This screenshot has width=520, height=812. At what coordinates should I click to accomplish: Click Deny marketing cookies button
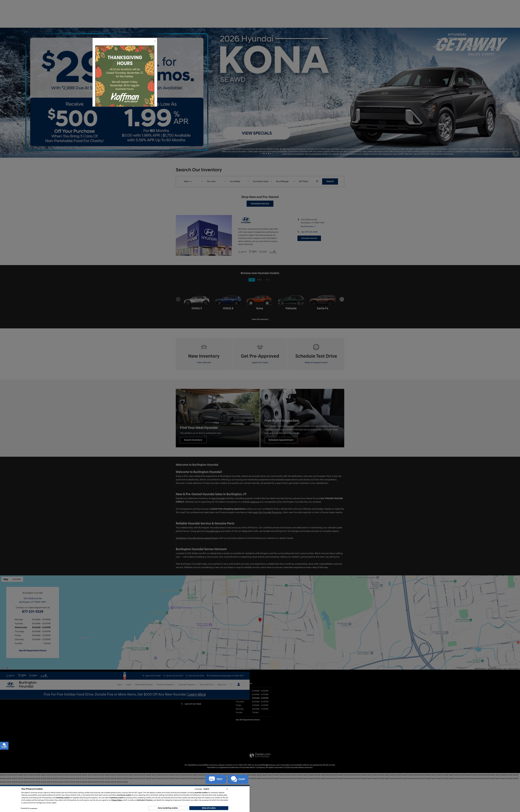(x=168, y=808)
